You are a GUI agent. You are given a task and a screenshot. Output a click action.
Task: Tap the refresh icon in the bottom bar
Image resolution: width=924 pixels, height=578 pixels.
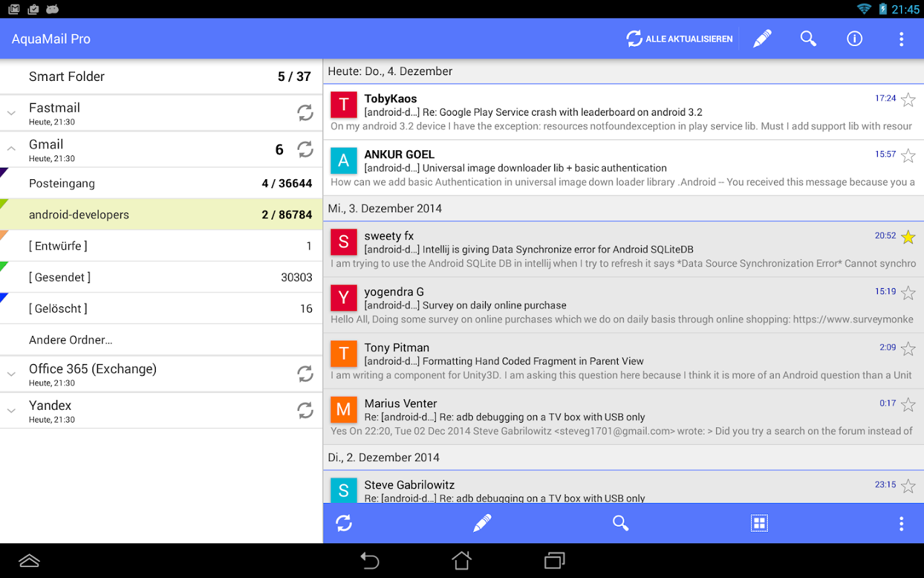tap(343, 523)
